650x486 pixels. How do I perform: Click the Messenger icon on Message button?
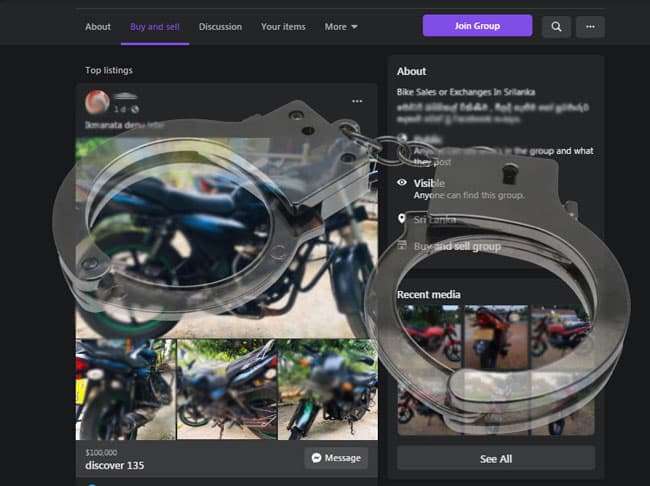tap(317, 458)
